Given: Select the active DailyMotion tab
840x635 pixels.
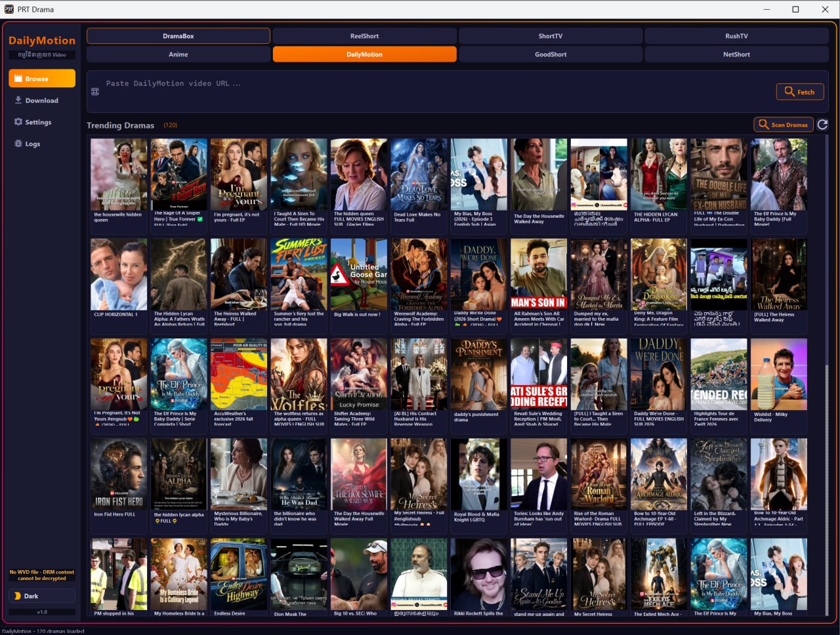Looking at the screenshot, I should point(364,54).
